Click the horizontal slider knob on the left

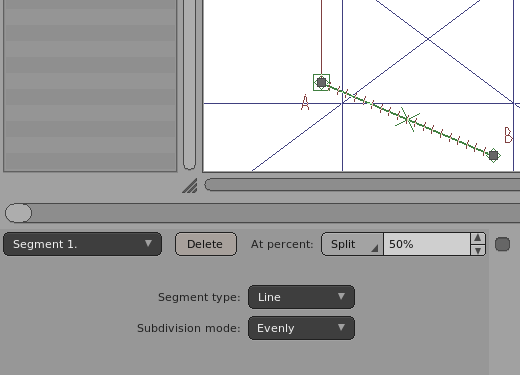(19, 213)
